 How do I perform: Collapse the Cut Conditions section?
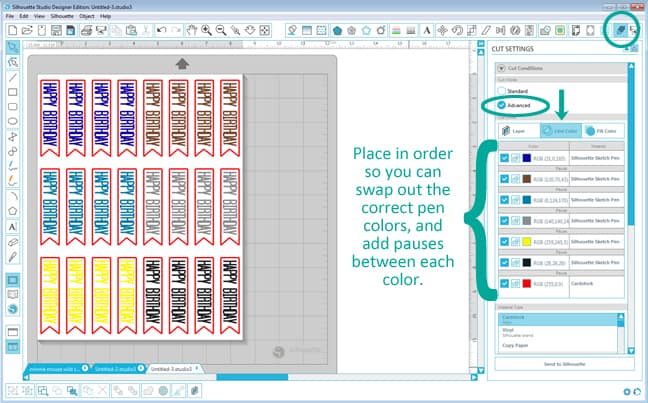(502, 68)
